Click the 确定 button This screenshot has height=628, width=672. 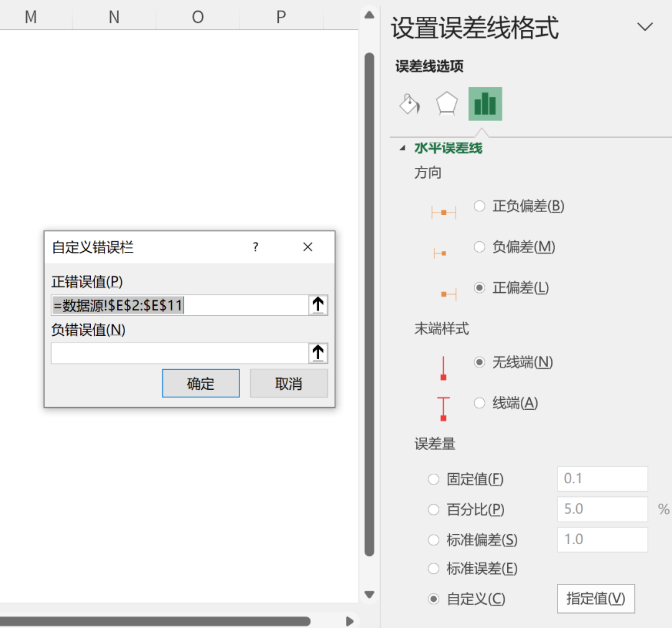click(200, 384)
